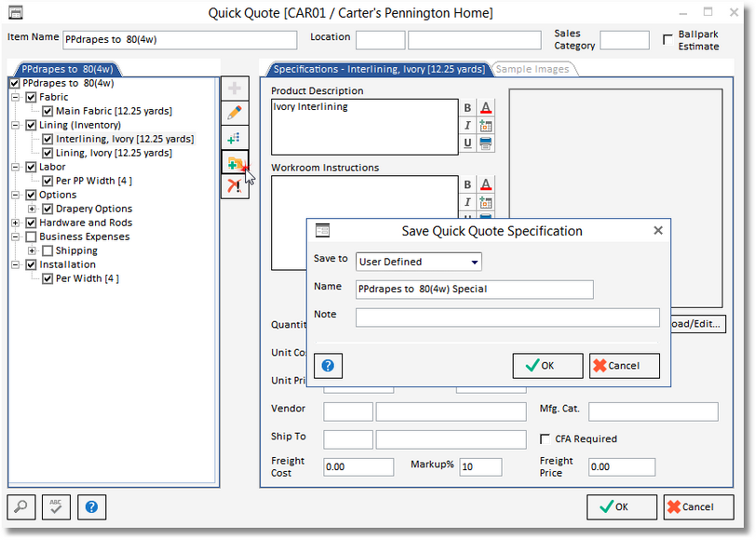Uncheck the Fabric checkbox
The width and height of the screenshot is (756, 540).
(x=32, y=98)
